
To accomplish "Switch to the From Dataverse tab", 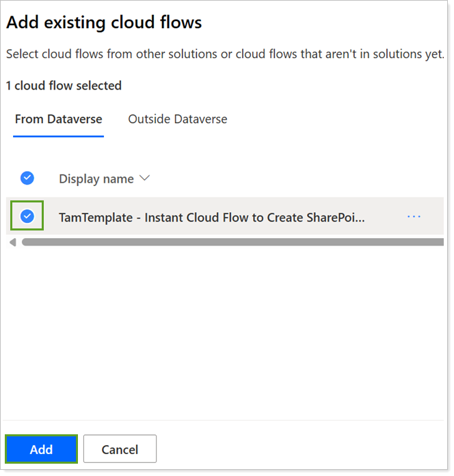I will tap(58, 119).
